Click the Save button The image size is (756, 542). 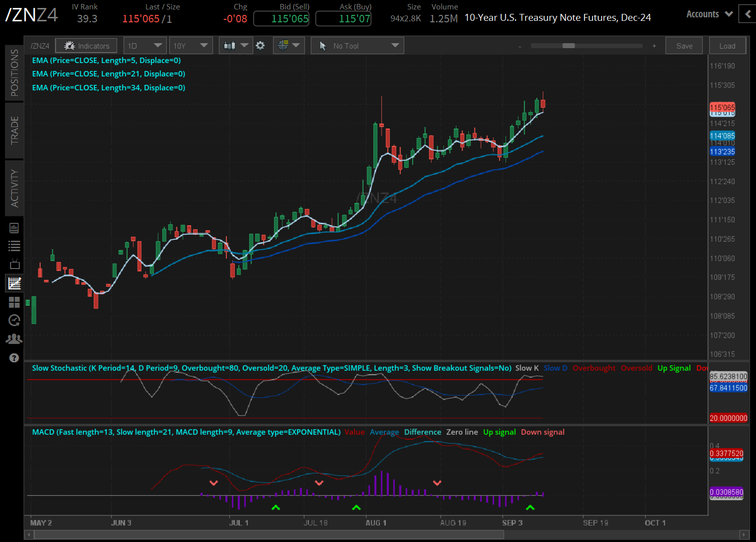coord(684,46)
